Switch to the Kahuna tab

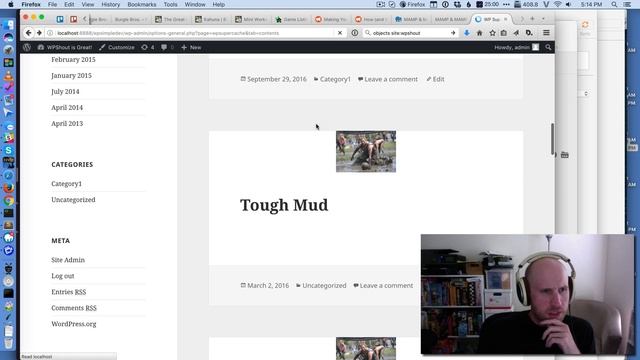tap(211, 19)
